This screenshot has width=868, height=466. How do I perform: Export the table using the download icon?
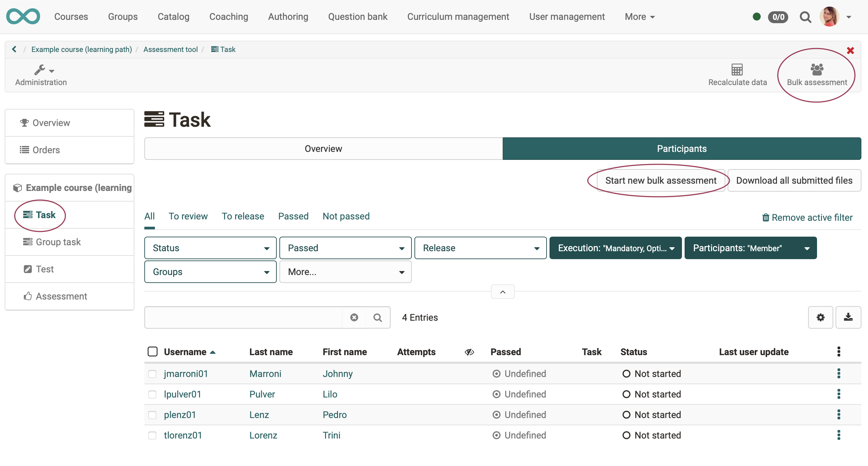(x=849, y=317)
